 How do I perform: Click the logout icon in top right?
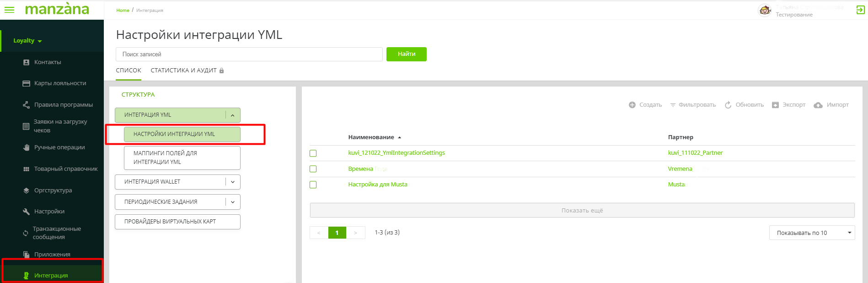point(860,10)
